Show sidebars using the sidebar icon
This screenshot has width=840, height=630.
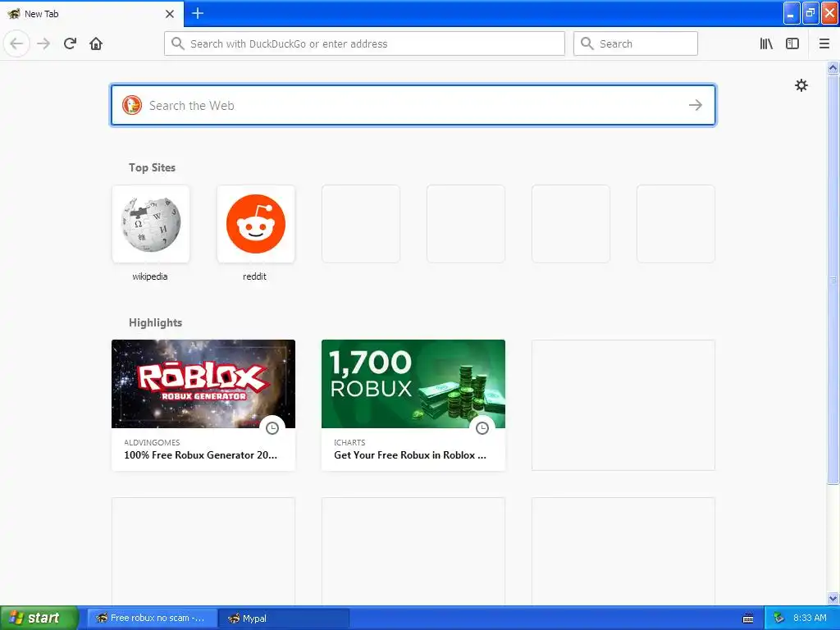coord(792,43)
